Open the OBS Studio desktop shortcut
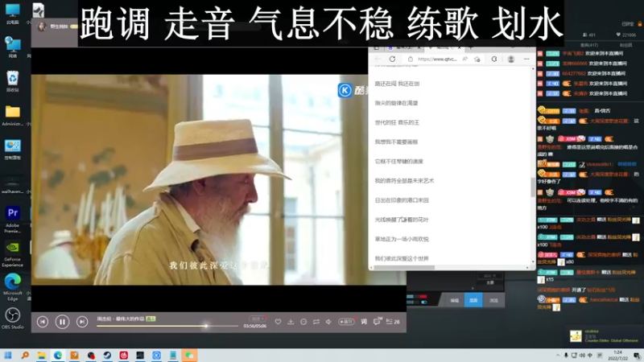Screen dimensions: 644x362 (x=12, y=318)
